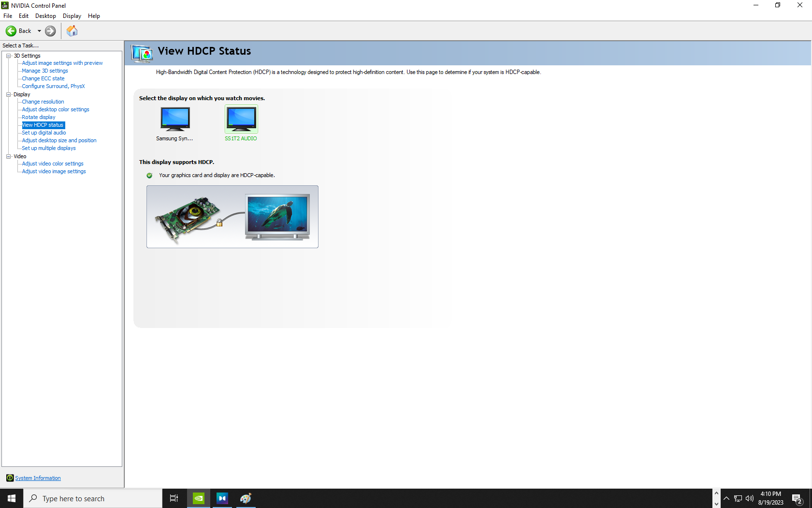
Task: Open System Information link
Action: [x=38, y=478]
